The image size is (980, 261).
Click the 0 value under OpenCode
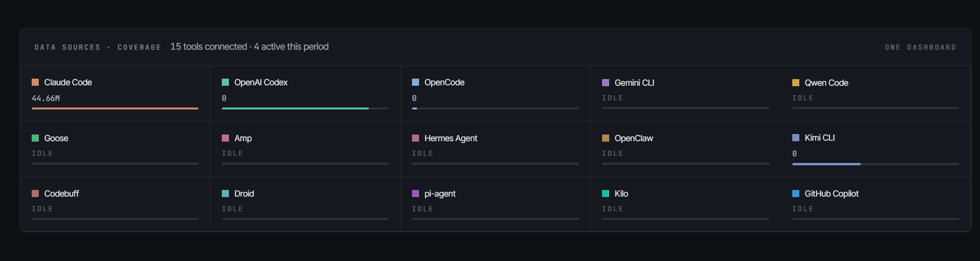414,98
